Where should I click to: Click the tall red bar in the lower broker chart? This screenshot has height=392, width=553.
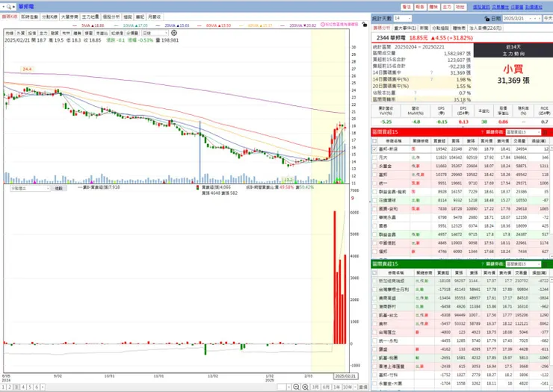pyautogui.click(x=335, y=277)
